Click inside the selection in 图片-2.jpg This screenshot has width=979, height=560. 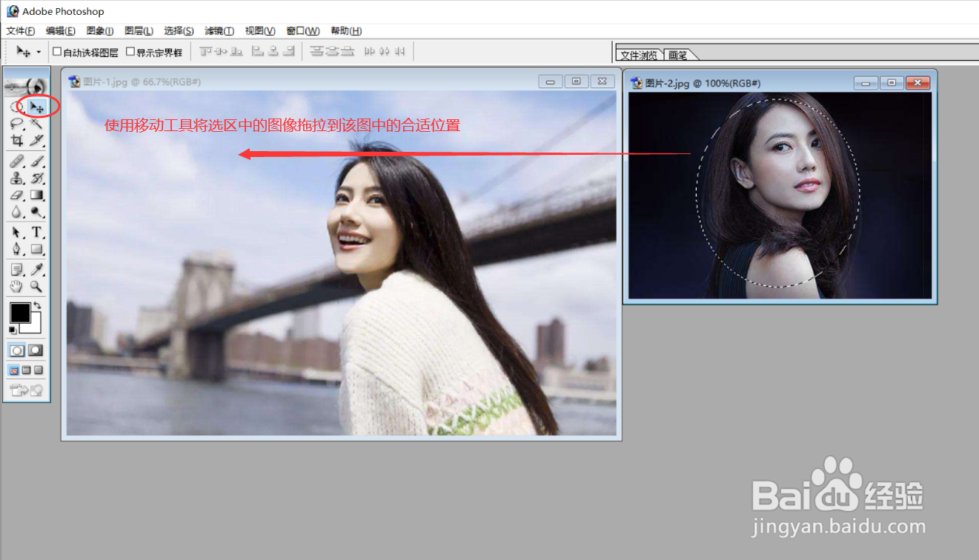pos(778,194)
